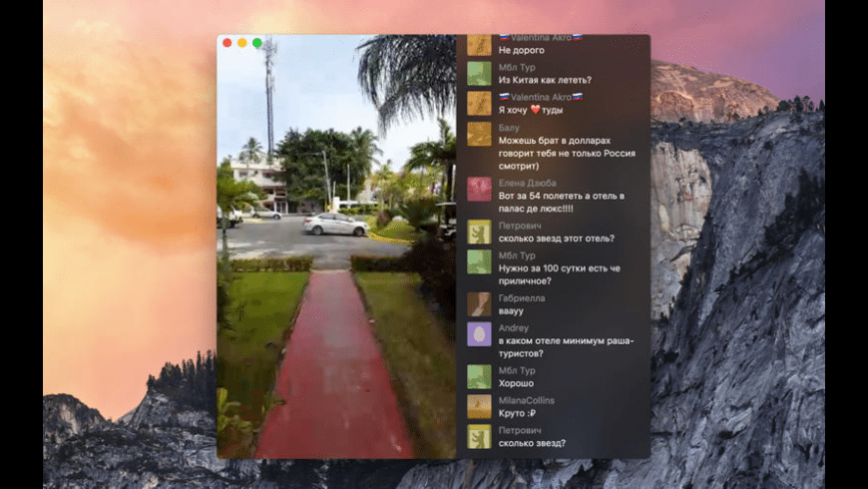Open the username Мбл Тур above "Хорошо"
This screenshot has width=868, height=489.
coord(517,371)
